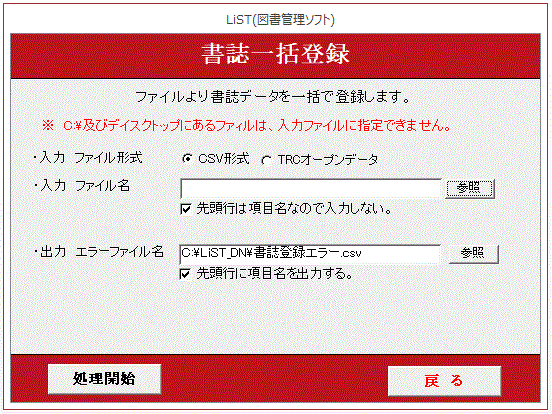Image resolution: width=552 pixels, height=414 pixels.
Task: Click the red warning about C:¥ and desktop files
Action: point(246,126)
